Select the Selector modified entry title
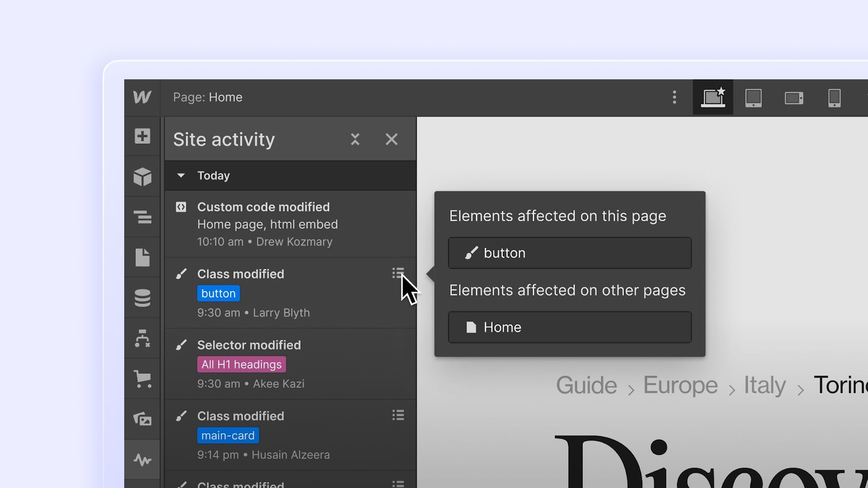This screenshot has height=488, width=868. [x=249, y=345]
